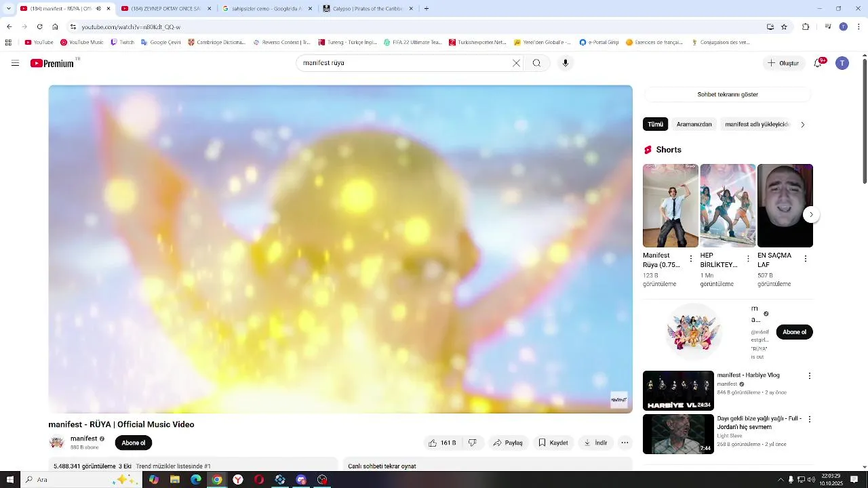Start voice search with the microphone
The width and height of the screenshot is (868, 488).
coord(566,63)
